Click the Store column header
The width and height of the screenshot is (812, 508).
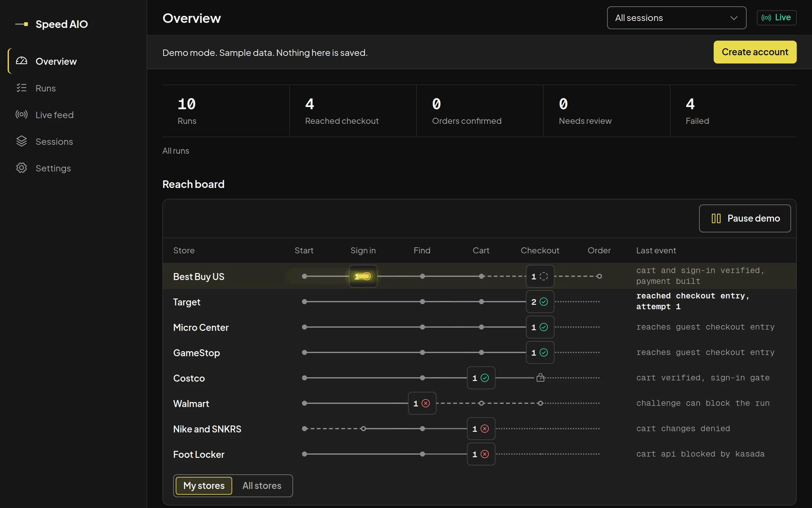coord(184,250)
